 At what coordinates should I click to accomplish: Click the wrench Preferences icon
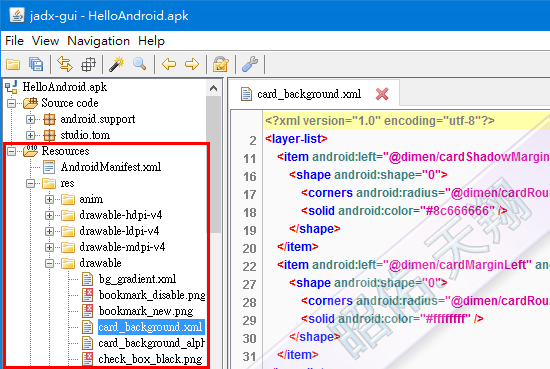(x=250, y=64)
